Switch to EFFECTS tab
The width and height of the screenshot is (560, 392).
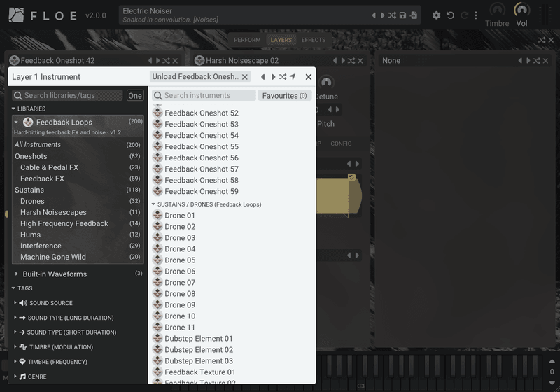point(313,40)
